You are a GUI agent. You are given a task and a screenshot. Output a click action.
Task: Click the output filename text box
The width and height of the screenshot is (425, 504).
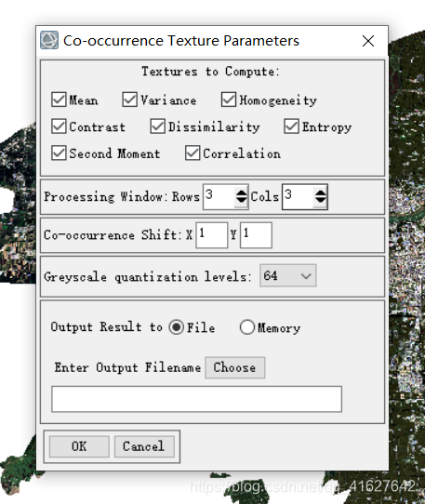pos(196,399)
